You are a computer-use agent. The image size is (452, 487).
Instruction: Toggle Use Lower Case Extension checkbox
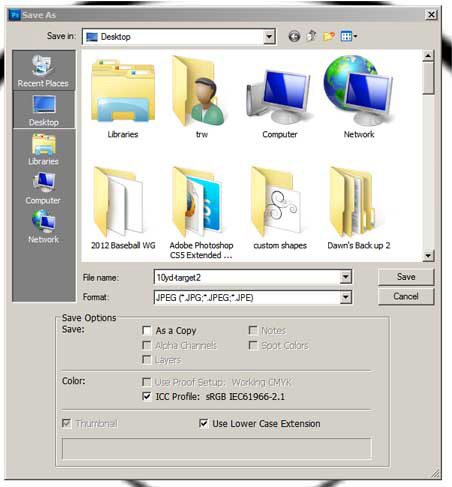203,423
